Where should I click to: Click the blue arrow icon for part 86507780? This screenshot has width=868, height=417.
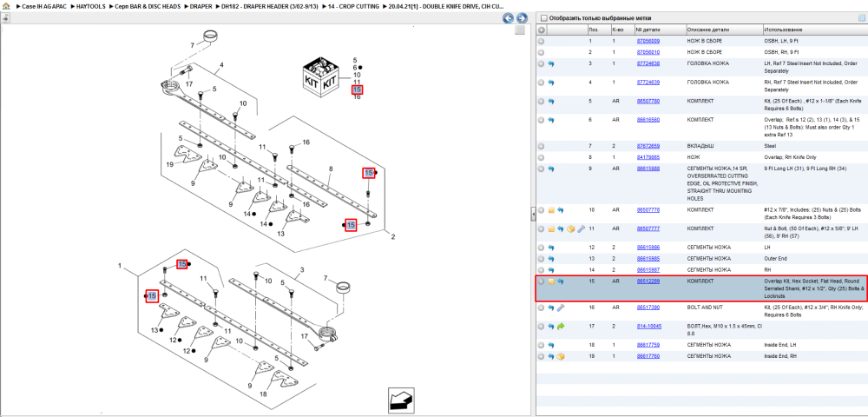point(551,102)
